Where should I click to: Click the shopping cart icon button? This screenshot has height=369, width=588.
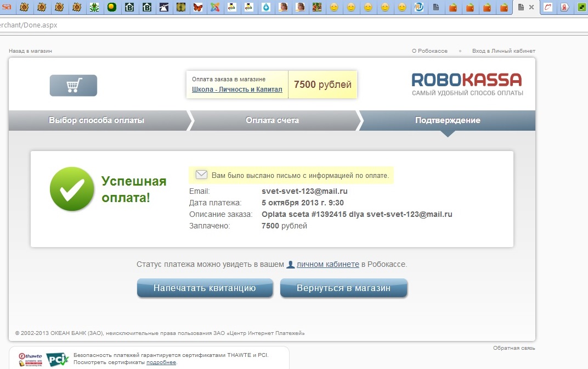(x=73, y=86)
